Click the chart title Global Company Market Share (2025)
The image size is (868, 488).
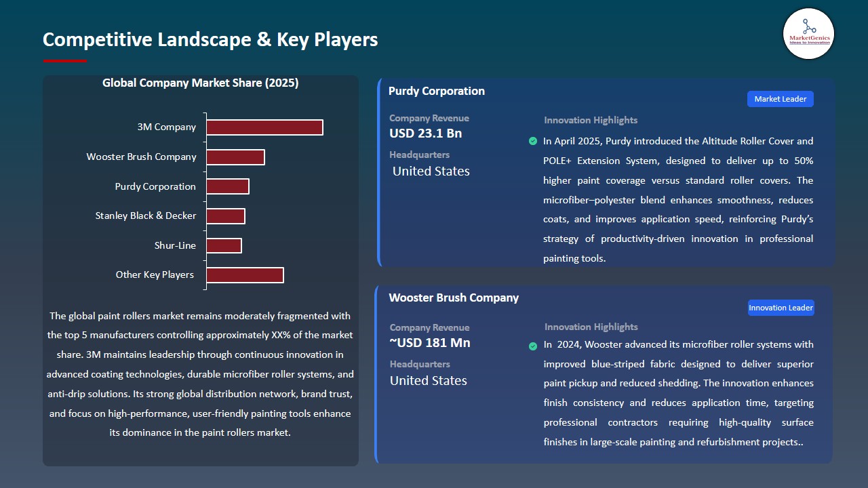pyautogui.click(x=201, y=83)
